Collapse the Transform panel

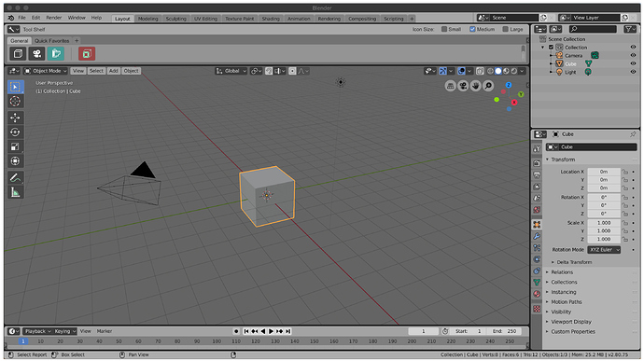(x=563, y=160)
